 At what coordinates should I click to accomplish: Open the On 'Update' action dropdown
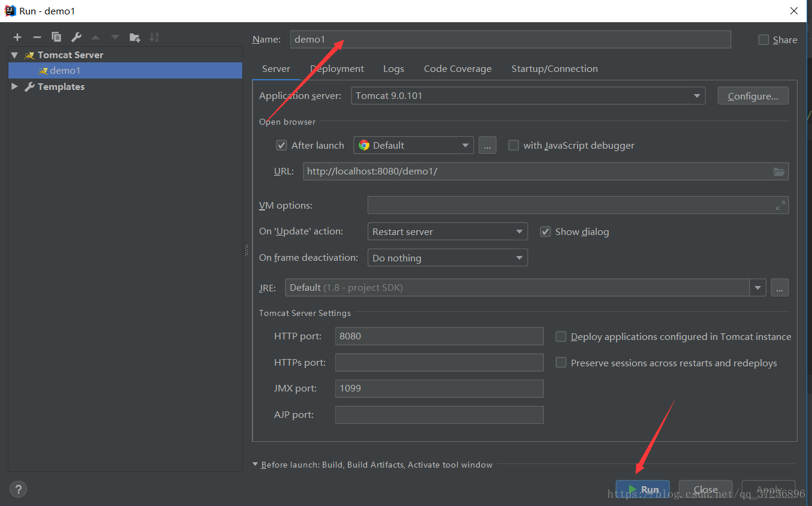(447, 231)
